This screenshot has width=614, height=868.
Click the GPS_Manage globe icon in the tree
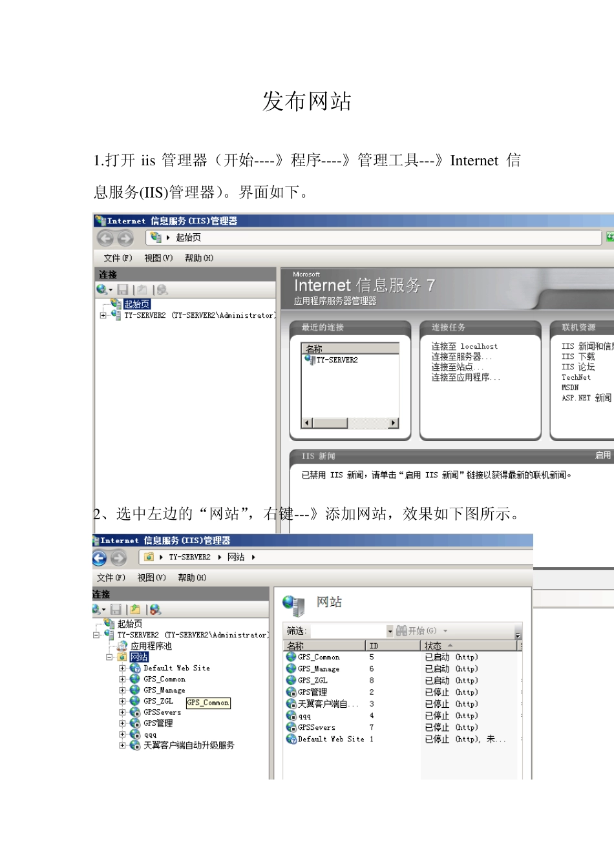click(135, 690)
